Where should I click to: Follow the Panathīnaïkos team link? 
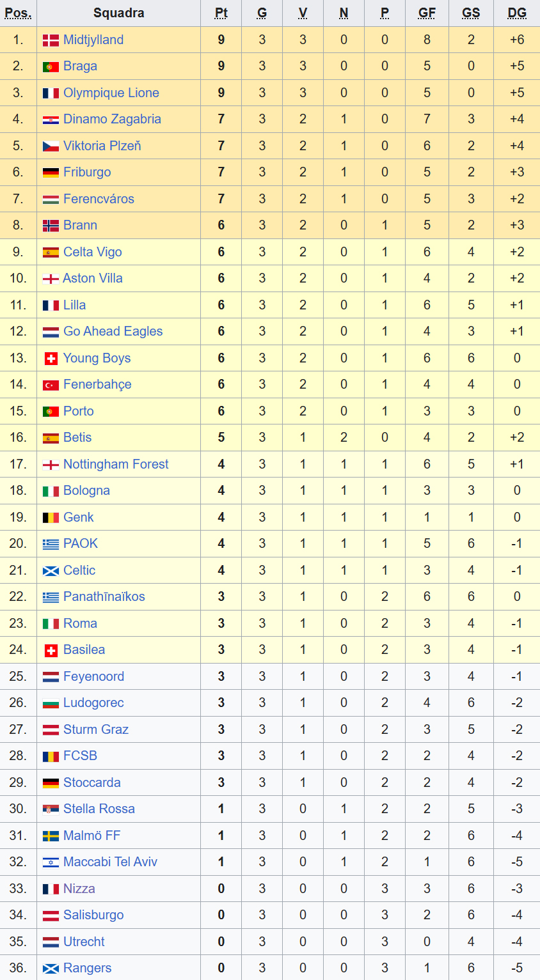click(x=104, y=596)
